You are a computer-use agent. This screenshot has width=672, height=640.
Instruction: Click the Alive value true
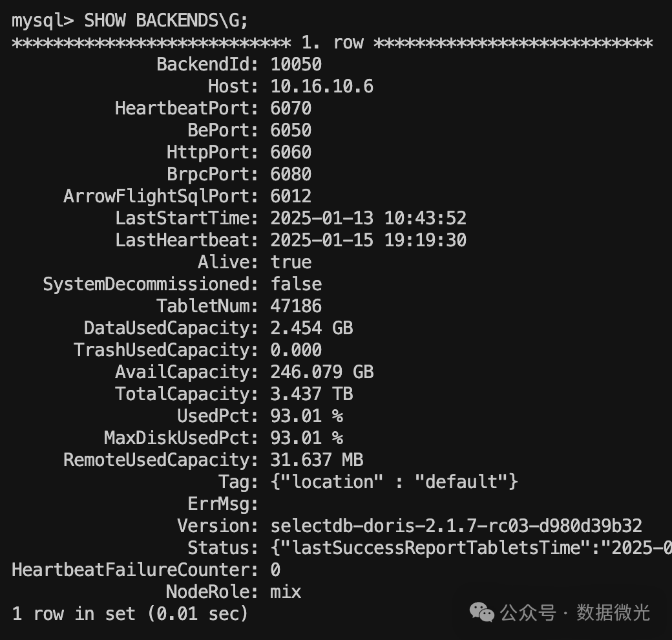[x=291, y=262]
